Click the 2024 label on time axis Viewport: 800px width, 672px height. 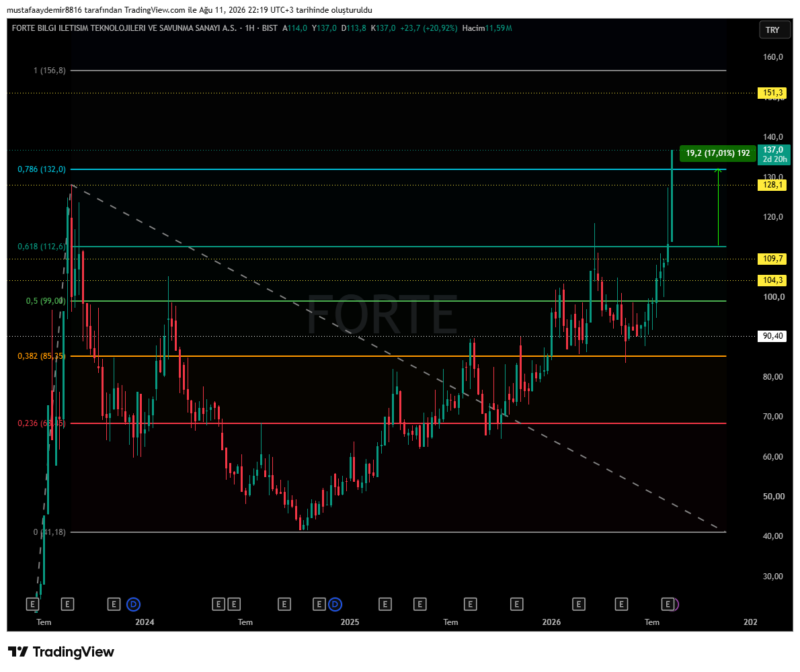pyautogui.click(x=145, y=622)
